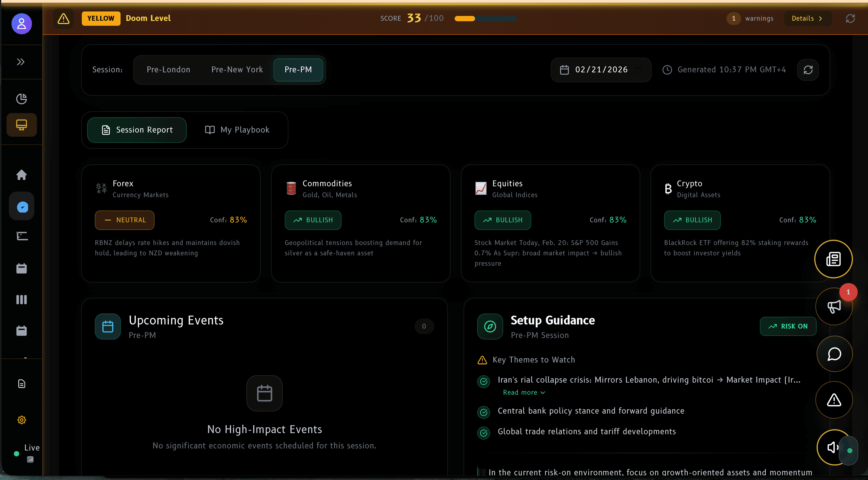Viewport: 868px width, 480px height.
Task: Click the score progress bar next to 33/100
Action: [x=485, y=19]
